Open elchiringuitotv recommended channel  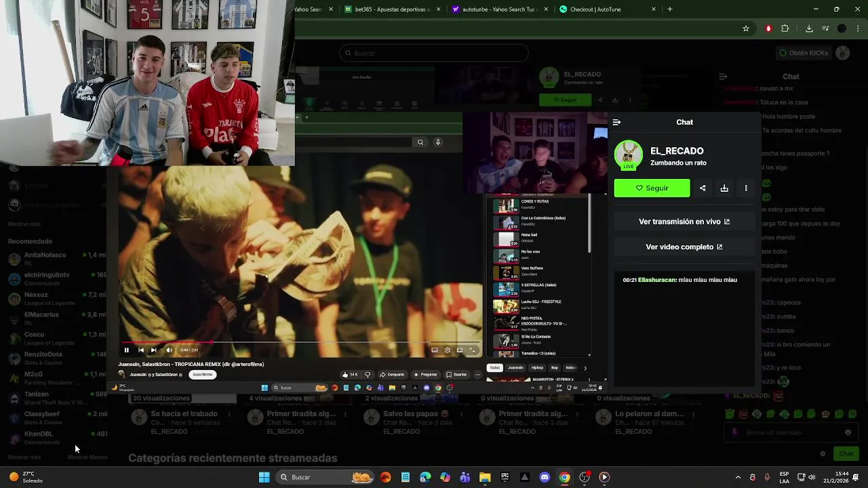click(x=57, y=278)
